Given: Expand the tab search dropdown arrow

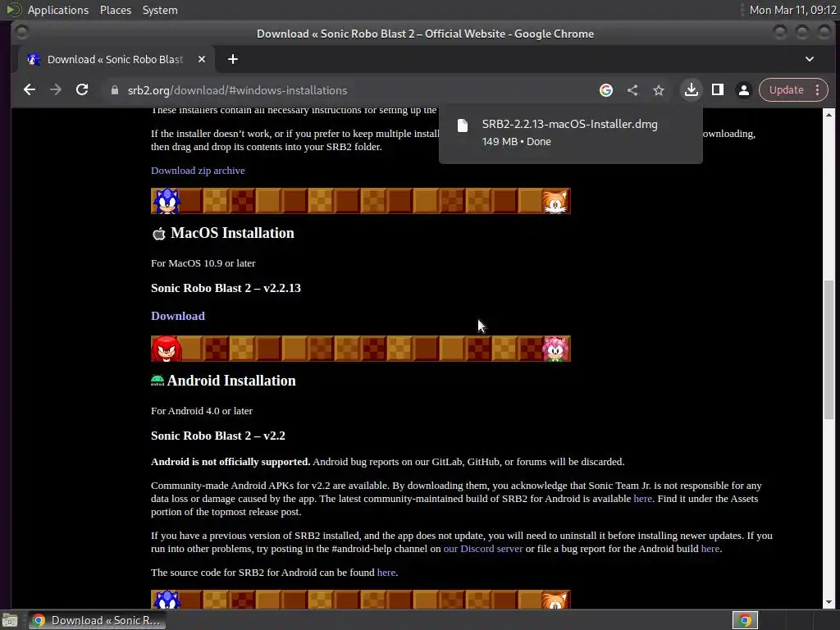Looking at the screenshot, I should pos(810,59).
